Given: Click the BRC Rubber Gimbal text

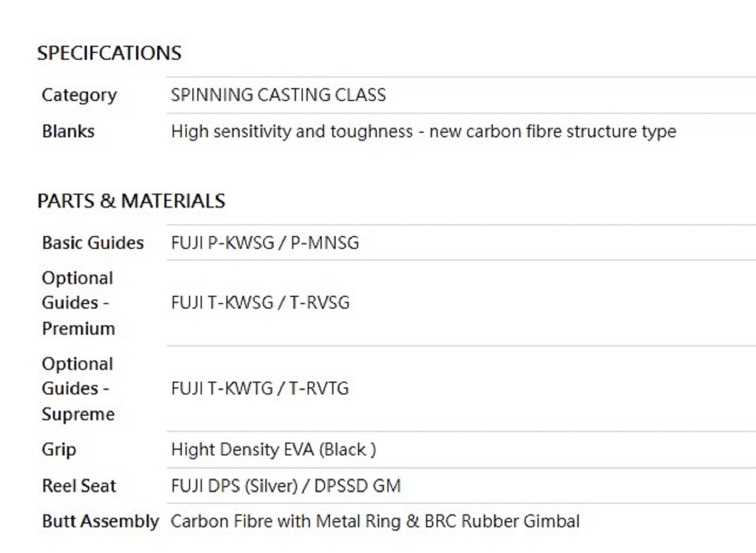Looking at the screenshot, I should [x=502, y=521].
